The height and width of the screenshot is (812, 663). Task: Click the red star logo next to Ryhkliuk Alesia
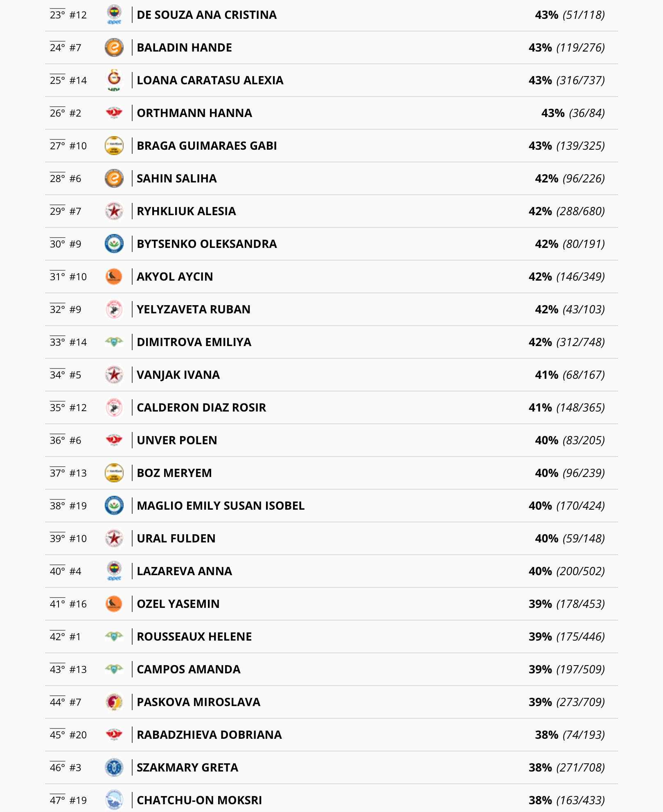pyautogui.click(x=114, y=211)
